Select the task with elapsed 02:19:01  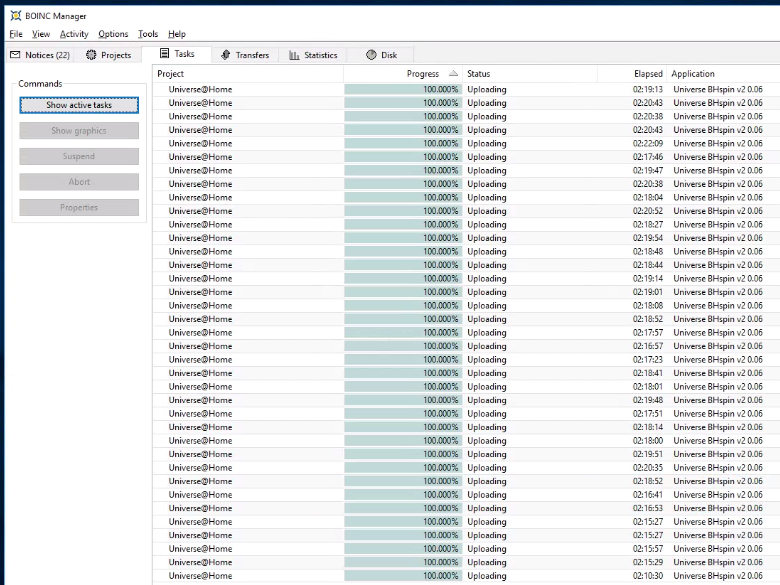[x=466, y=292]
